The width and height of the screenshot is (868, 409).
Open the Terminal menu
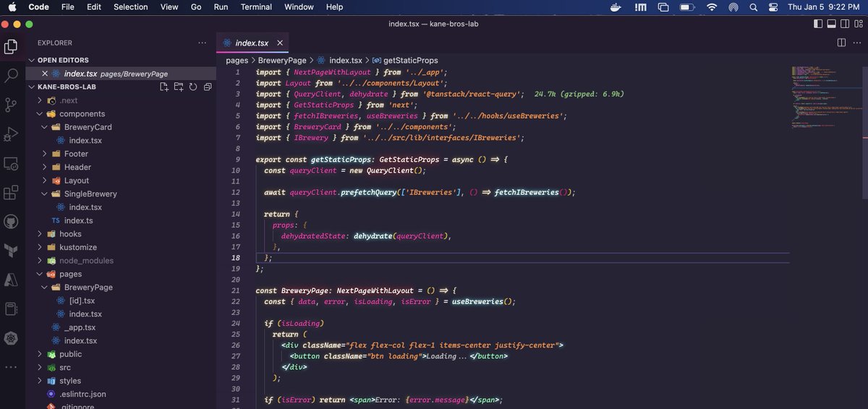coord(256,7)
